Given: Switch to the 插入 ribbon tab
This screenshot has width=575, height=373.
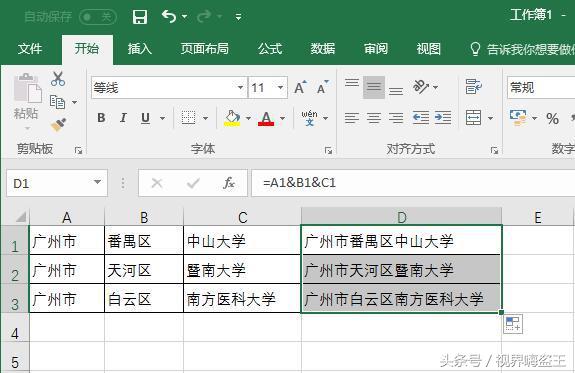Looking at the screenshot, I should (140, 49).
